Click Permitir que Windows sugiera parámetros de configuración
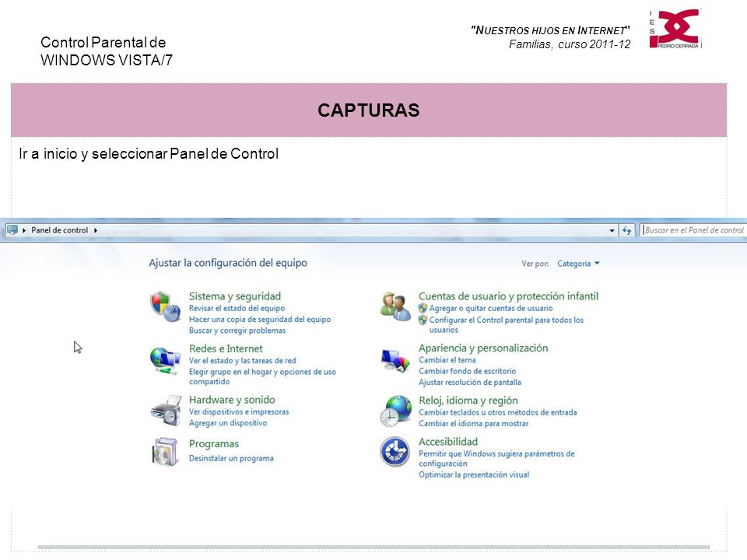747x560 pixels. click(x=496, y=459)
